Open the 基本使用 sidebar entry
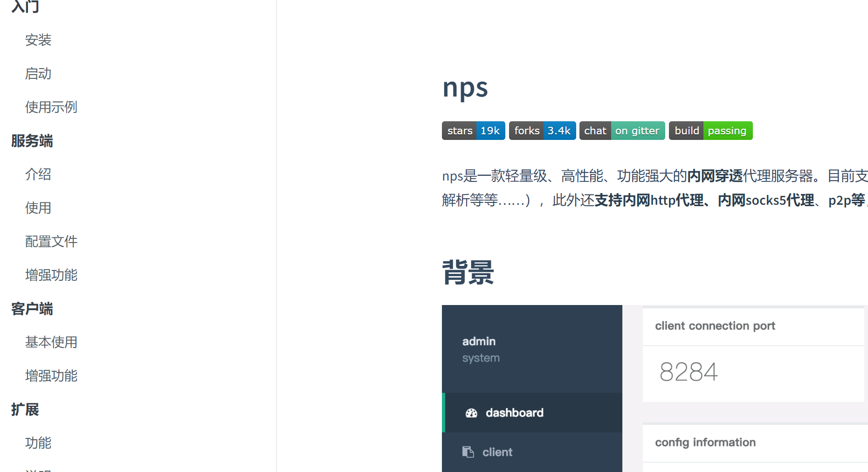The height and width of the screenshot is (472, 868). coord(51,342)
